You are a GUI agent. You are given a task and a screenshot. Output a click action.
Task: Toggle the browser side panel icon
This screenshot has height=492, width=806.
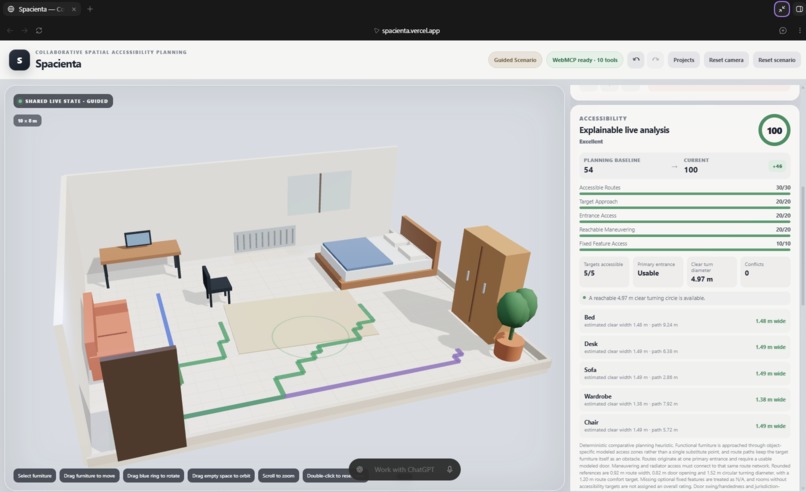[799, 9]
